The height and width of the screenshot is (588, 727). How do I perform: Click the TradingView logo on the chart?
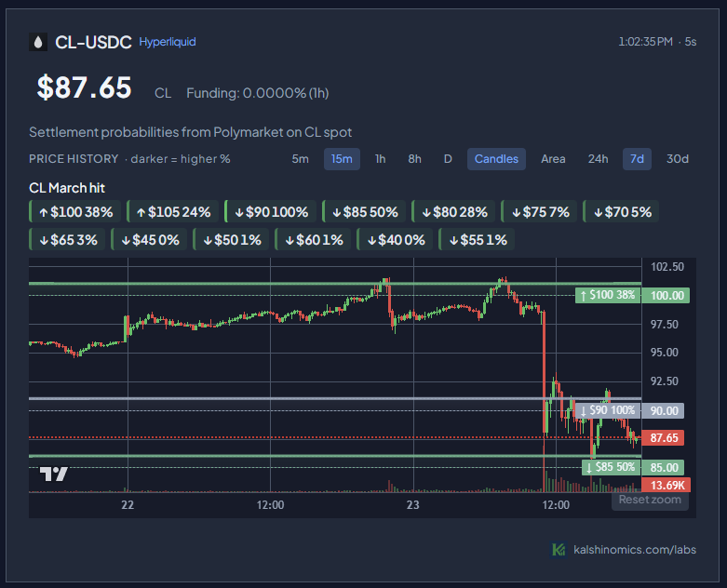pyautogui.click(x=54, y=474)
